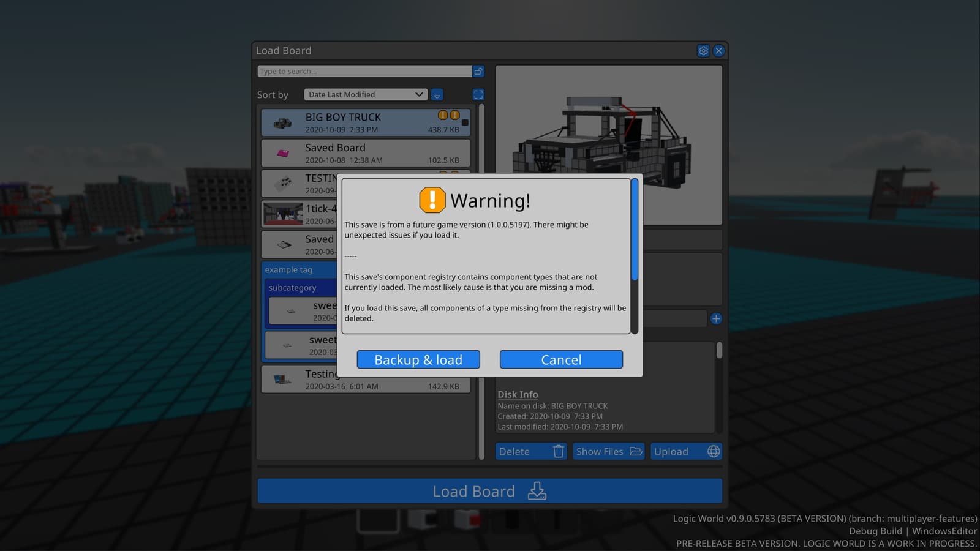This screenshot has width=980, height=551.
Task: Toggle the search lock icon
Action: pos(478,72)
